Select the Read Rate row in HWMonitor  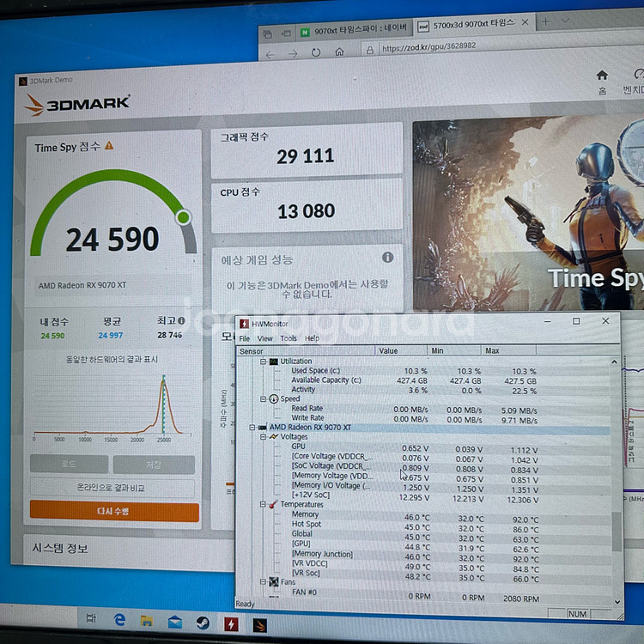pos(415,409)
